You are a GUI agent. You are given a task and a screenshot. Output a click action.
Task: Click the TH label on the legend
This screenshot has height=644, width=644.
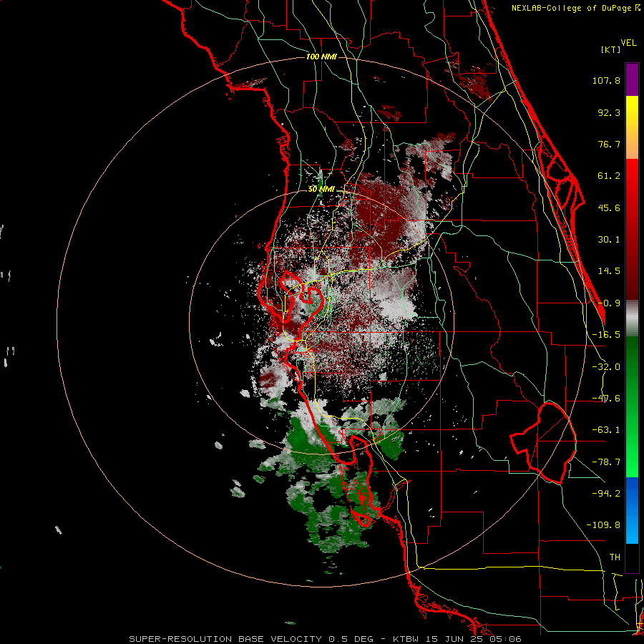tap(615, 557)
